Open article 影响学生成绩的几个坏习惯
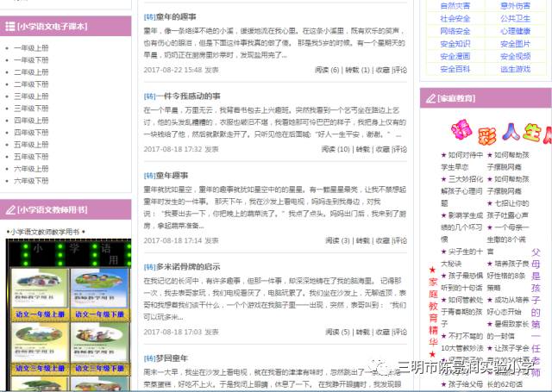Screen dimensions: 552x392 tap(462, 227)
